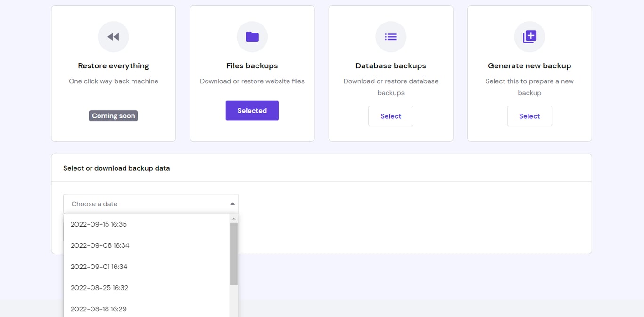Screen dimensions: 644x317
Task: Enable Database backups with its Select button
Action: coord(390,116)
